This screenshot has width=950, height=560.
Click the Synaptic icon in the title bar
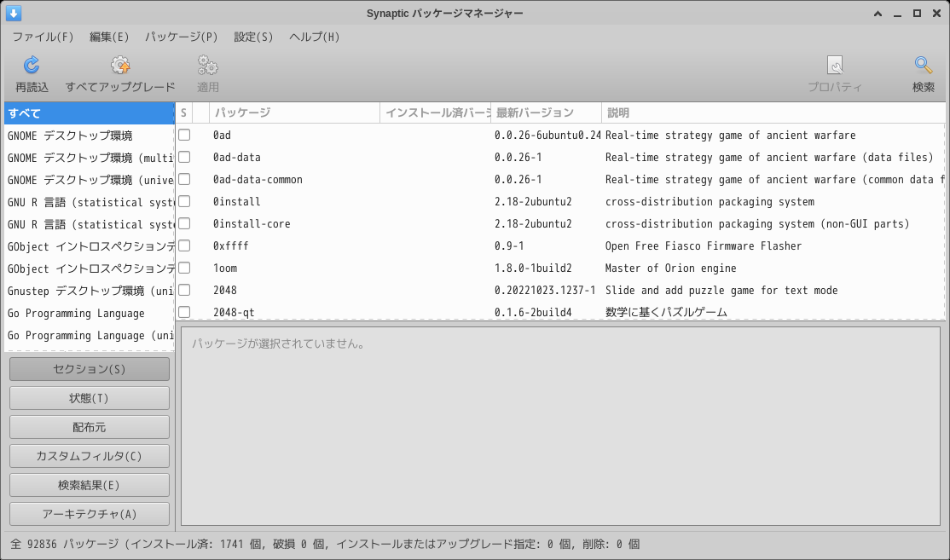(12, 12)
